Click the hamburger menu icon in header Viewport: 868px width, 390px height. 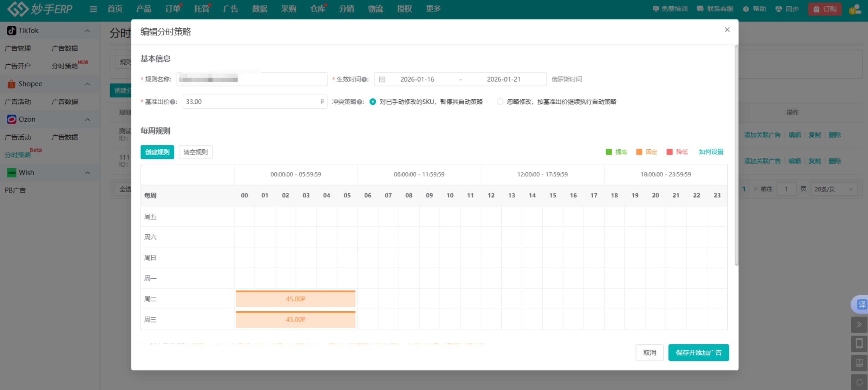pyautogui.click(x=93, y=9)
